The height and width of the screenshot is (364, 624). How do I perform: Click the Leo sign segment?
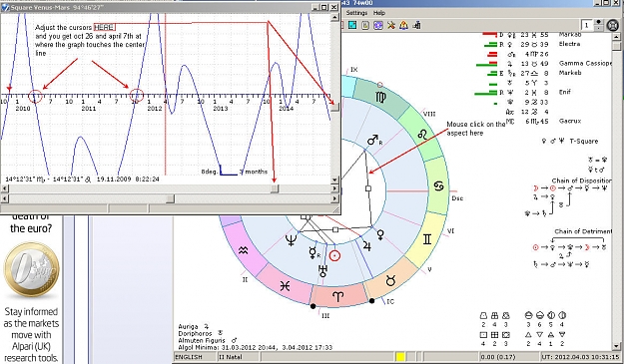423,135
